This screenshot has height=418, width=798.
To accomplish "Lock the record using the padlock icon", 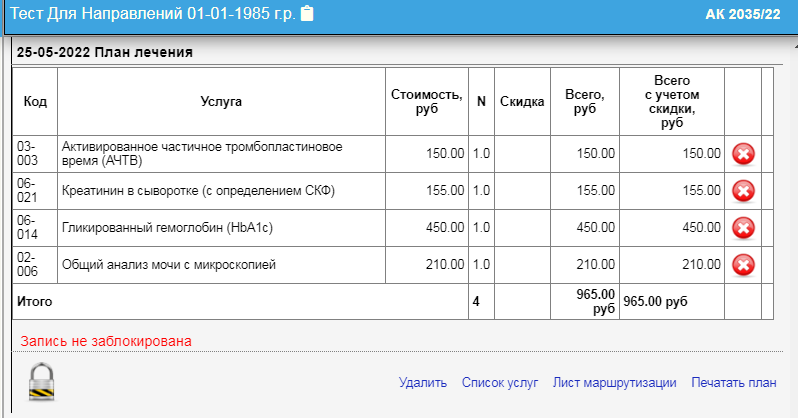I will [x=42, y=382].
